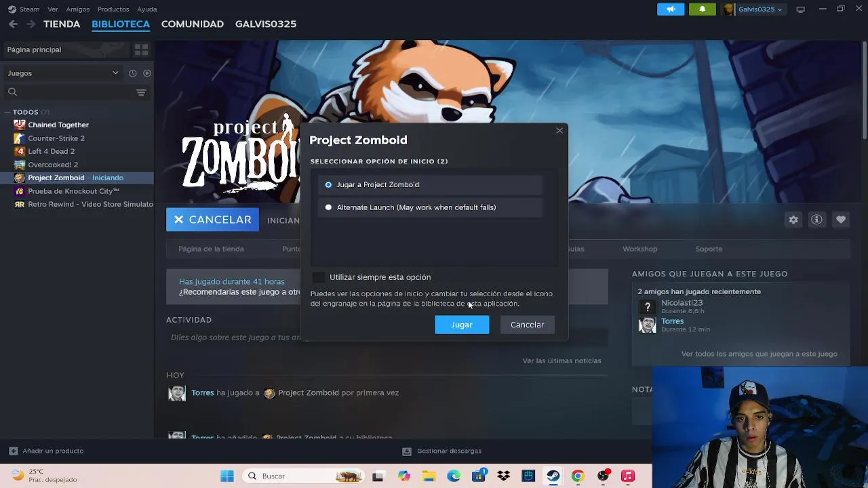Open GALVIS0325 profile tab
The height and width of the screenshot is (488, 868).
pos(266,24)
